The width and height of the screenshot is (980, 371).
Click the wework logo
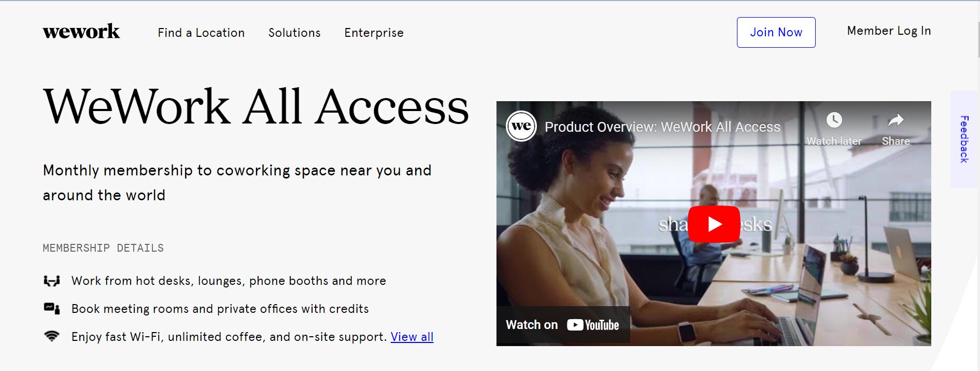point(81,32)
